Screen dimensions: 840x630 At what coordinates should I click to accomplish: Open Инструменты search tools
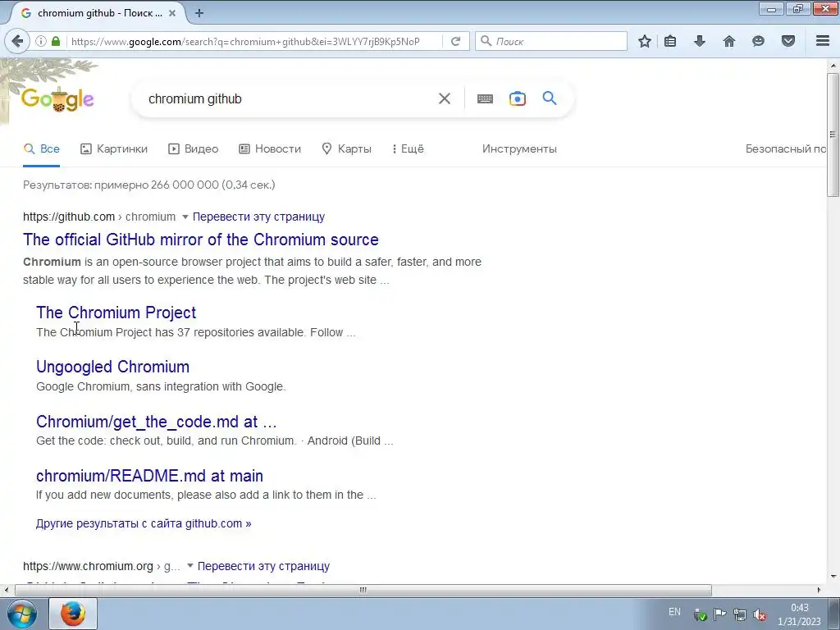click(x=519, y=149)
